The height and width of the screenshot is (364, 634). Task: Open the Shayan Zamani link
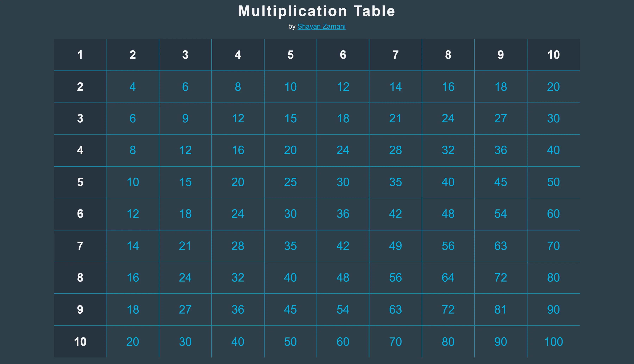(x=322, y=26)
